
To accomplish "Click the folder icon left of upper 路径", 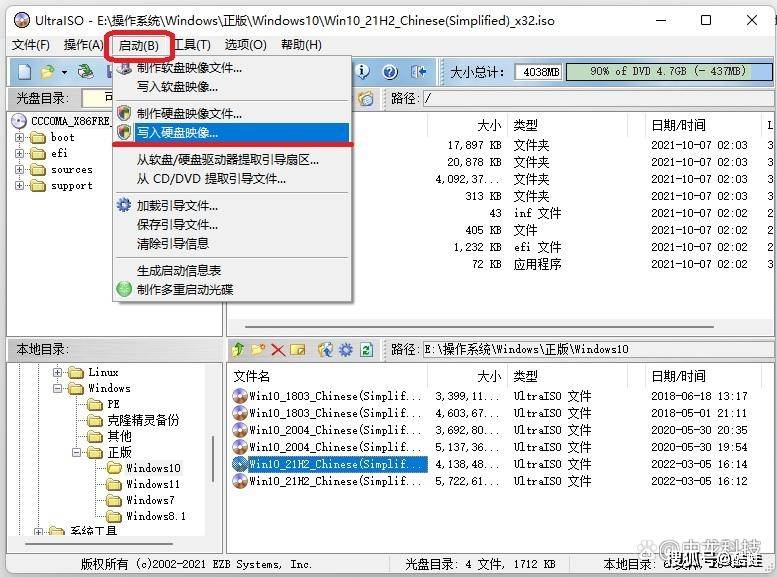I will [366, 99].
